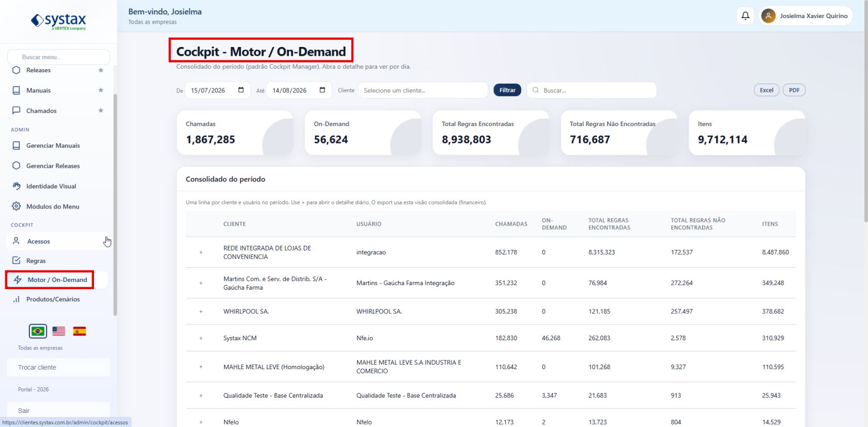Screen dimensions: 868x427
Task: Click the sidebar vertical scrollbar
Action: (115, 204)
